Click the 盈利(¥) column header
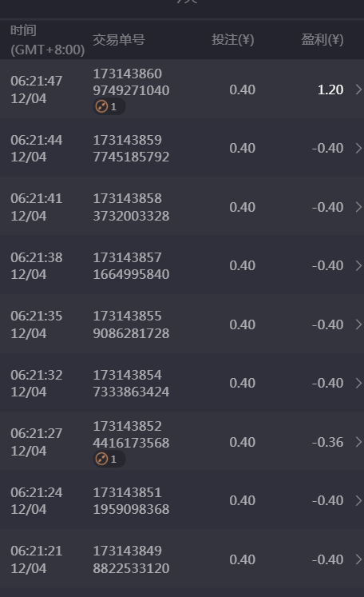The image size is (364, 597). tap(322, 40)
